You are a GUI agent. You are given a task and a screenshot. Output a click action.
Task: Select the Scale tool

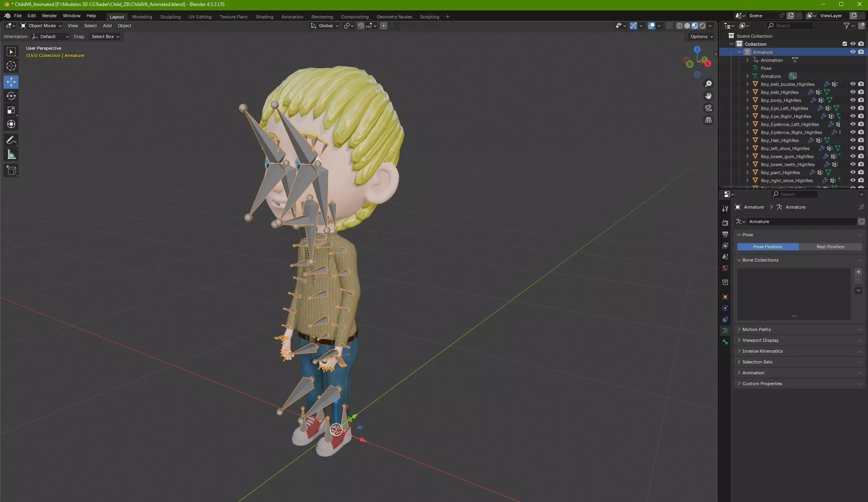point(11,110)
